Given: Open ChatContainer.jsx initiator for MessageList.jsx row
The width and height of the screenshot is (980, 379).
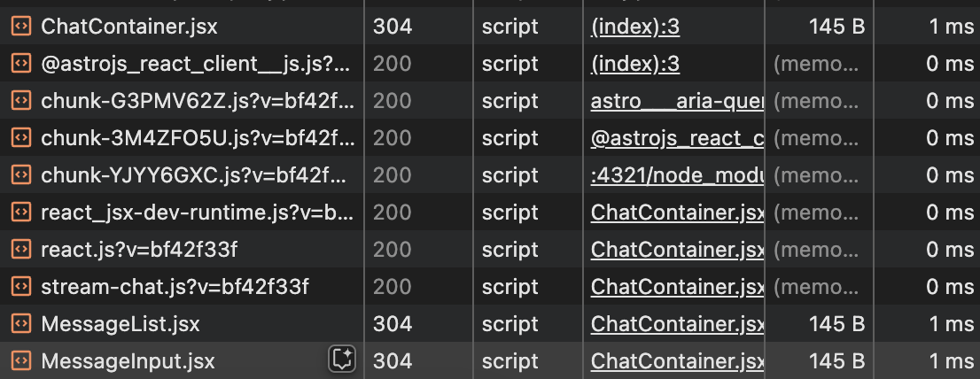Looking at the screenshot, I should tap(677, 324).
